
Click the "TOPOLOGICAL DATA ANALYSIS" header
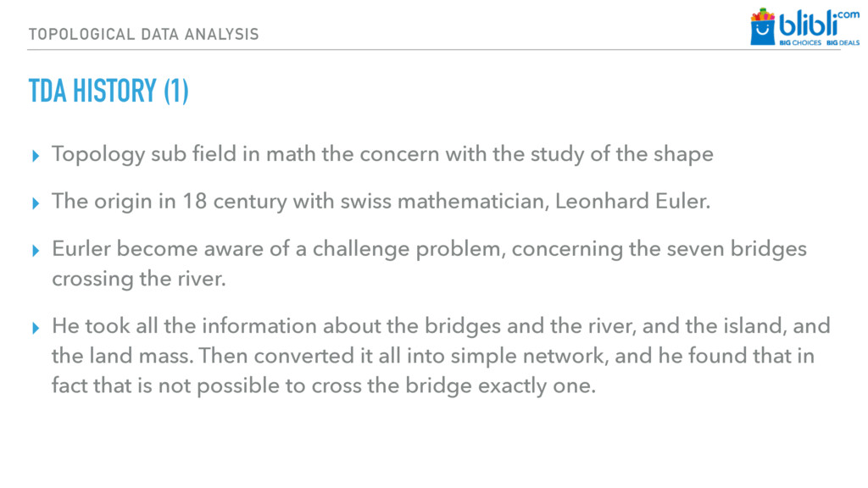coord(143,34)
